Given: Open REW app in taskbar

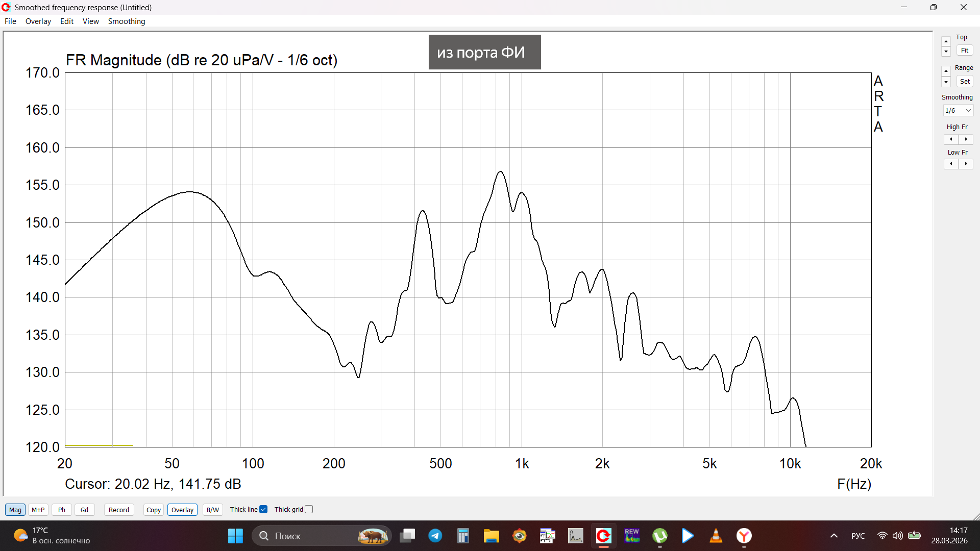Looking at the screenshot, I should point(632,536).
